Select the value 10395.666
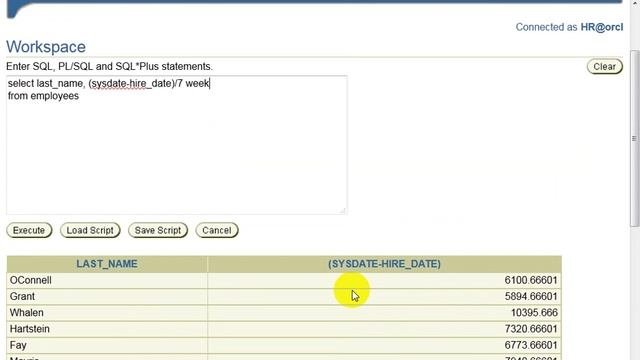Screen dimensions: 640x360 click(x=534, y=313)
